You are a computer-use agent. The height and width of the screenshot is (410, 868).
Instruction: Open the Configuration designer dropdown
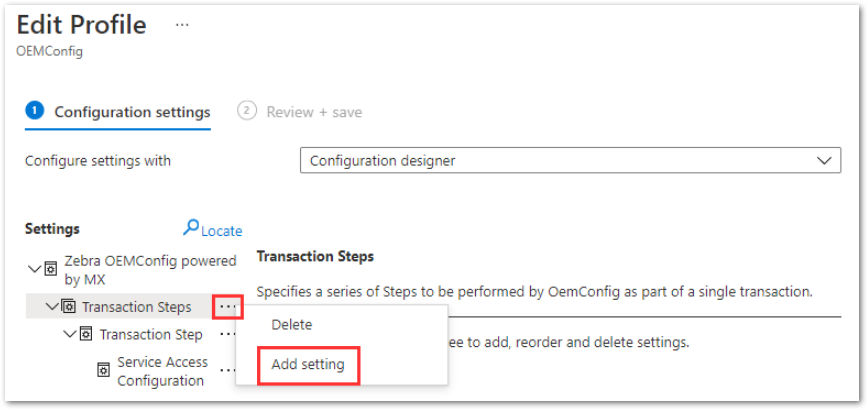pyautogui.click(x=570, y=160)
